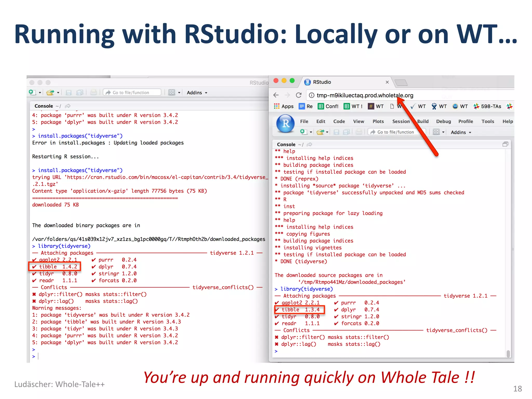Click the 'Restarting R session...' text in the left console
532x399 pixels.
(x=65, y=157)
